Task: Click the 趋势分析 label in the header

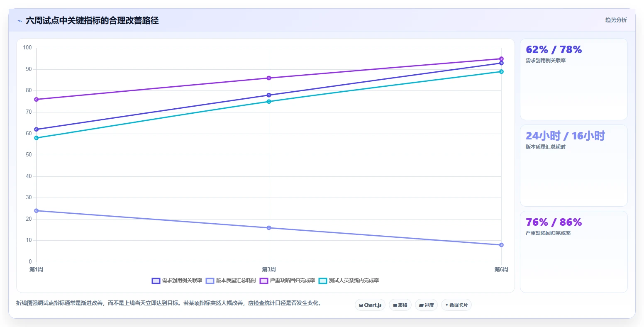Action: point(616,20)
